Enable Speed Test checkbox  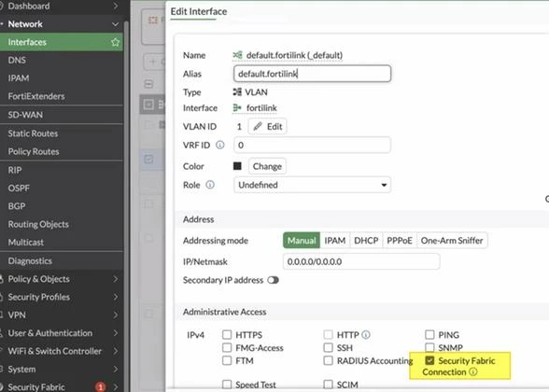tap(227, 385)
